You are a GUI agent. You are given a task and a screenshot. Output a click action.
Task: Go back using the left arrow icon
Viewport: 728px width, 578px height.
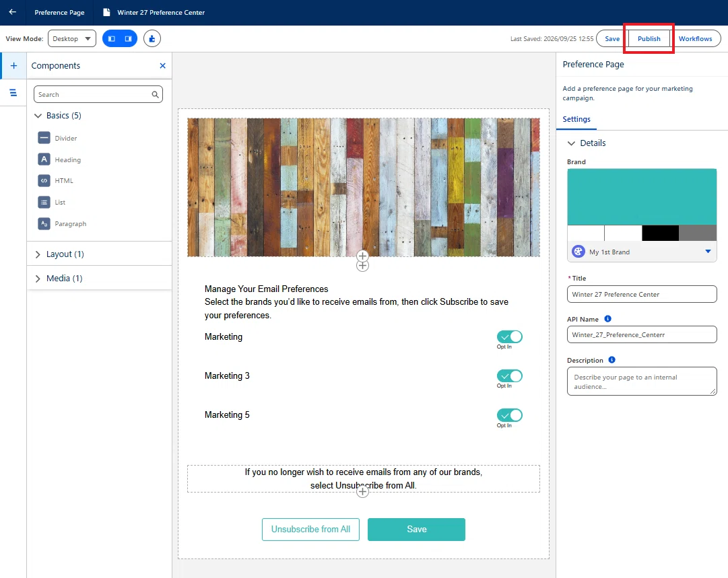click(x=13, y=12)
